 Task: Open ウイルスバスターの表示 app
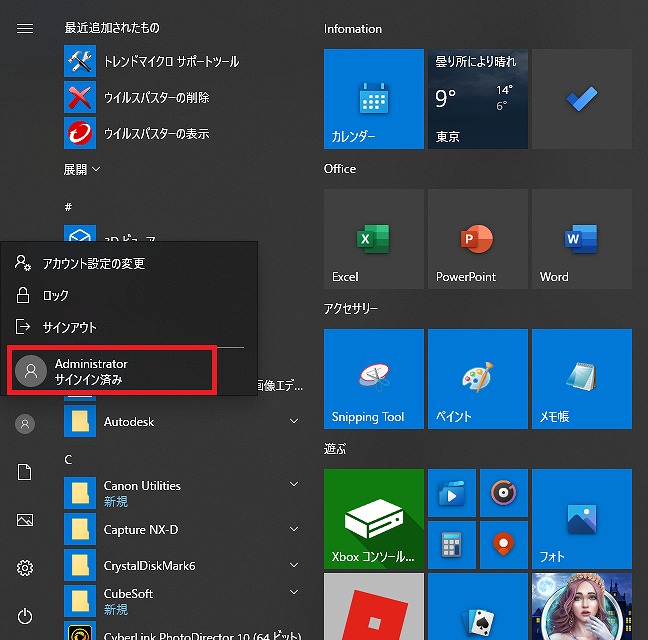184,133
